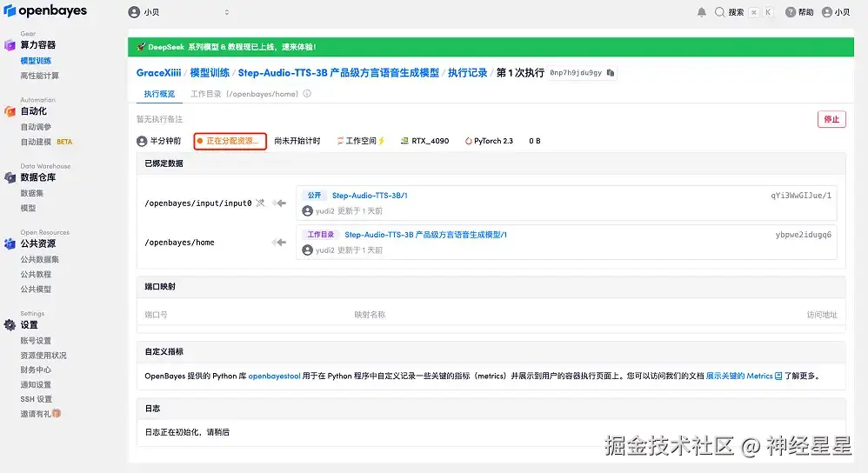Open the openbayestool link

click(x=274, y=376)
